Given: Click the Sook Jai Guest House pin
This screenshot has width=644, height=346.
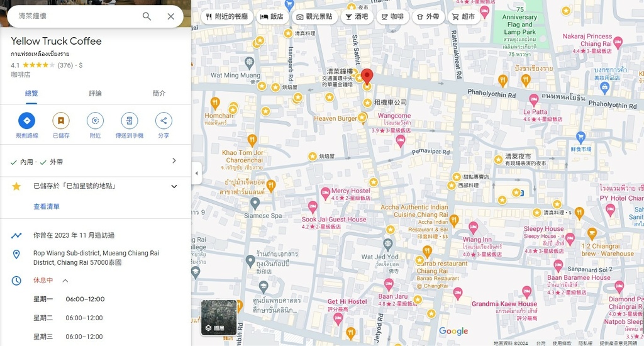Looking at the screenshot, I should (x=313, y=208).
